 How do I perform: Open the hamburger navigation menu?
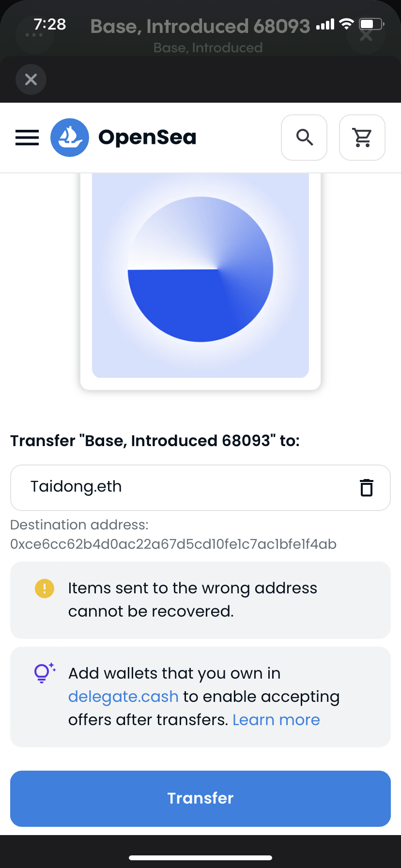click(x=27, y=138)
